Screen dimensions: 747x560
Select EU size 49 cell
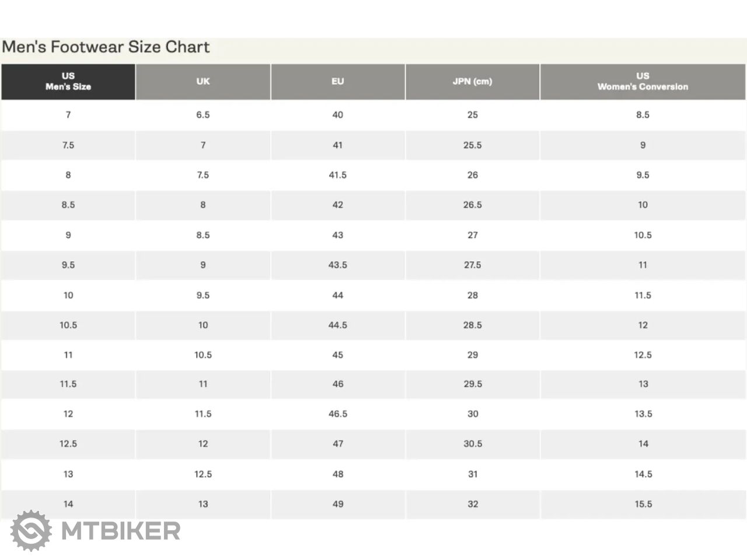tap(338, 504)
